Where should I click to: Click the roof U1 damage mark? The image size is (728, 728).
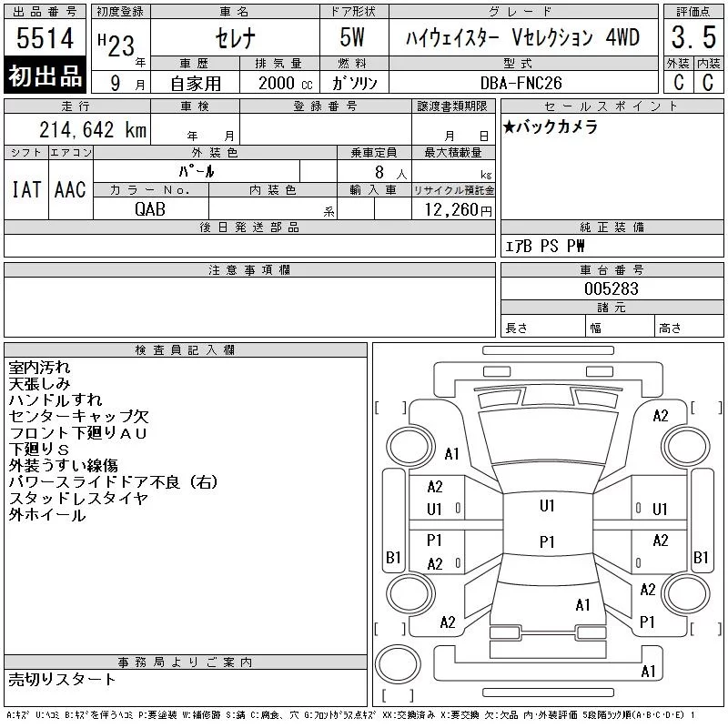[x=547, y=506]
